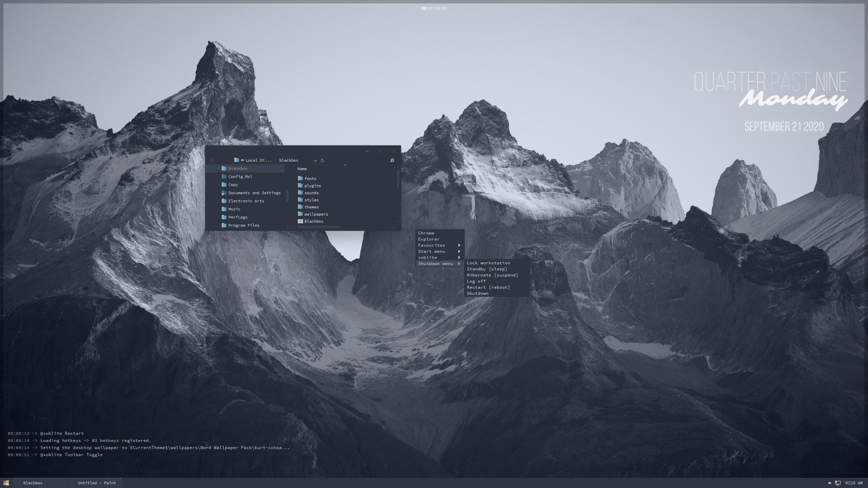868x488 pixels.
Task: Click the network icon in system tray
Action: point(838,483)
